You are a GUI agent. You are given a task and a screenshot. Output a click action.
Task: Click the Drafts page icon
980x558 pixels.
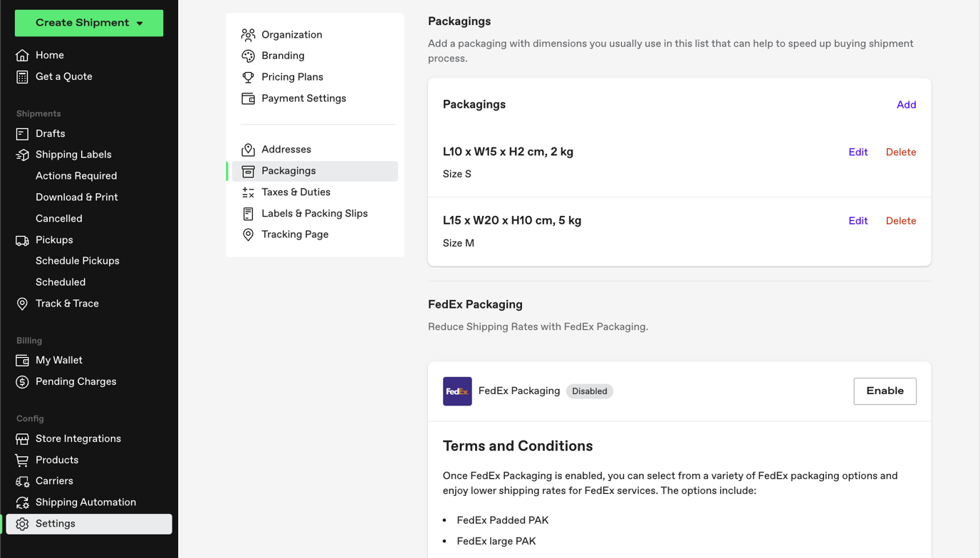[22, 133]
